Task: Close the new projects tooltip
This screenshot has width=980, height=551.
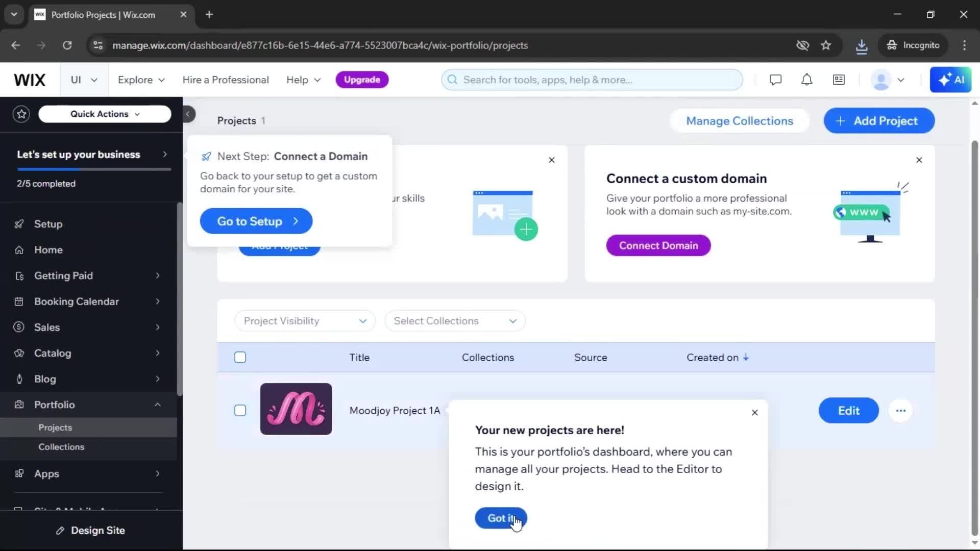Action: [x=754, y=412]
